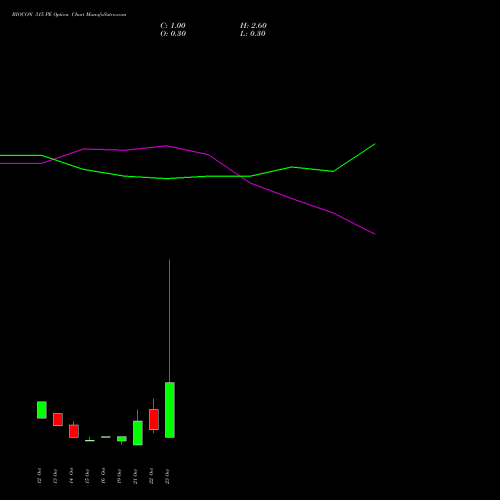Image resolution: width=500 pixels, height=500 pixels.
Task: Select the 16 Oct date label
Action: [103, 476]
